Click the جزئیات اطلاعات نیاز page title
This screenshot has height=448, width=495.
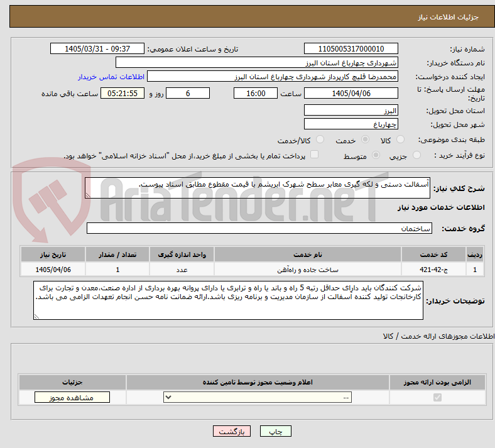pyautogui.click(x=449, y=17)
